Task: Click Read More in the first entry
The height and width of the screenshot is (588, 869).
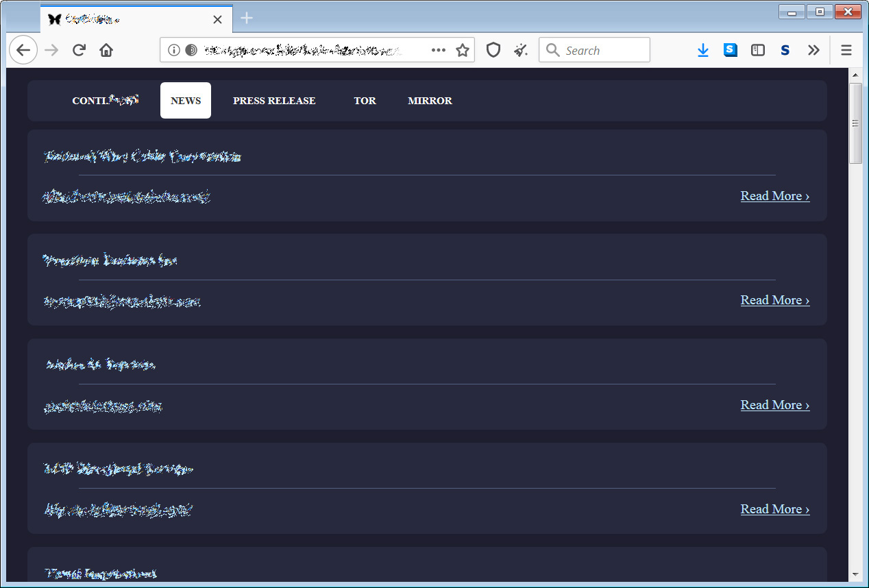Action: tap(774, 196)
